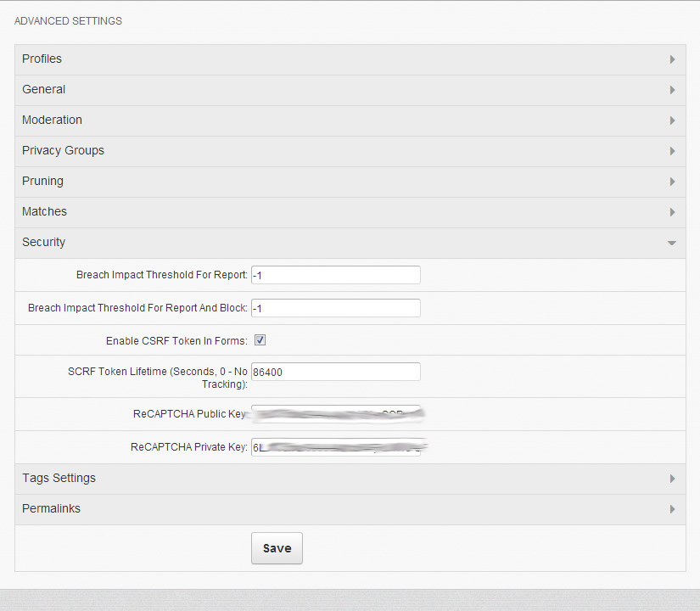Click the arrow icon beside Privacy Groups
The height and width of the screenshot is (611, 700).
672,151
